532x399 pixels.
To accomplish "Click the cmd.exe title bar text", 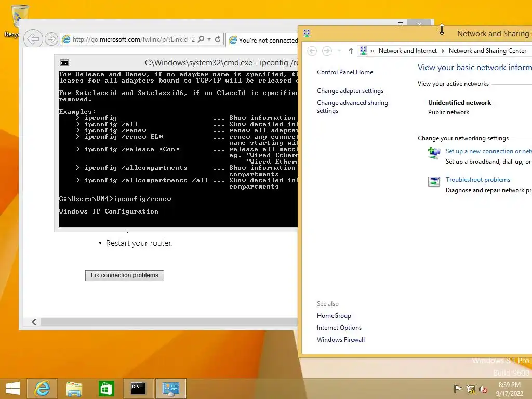I will (x=221, y=63).
